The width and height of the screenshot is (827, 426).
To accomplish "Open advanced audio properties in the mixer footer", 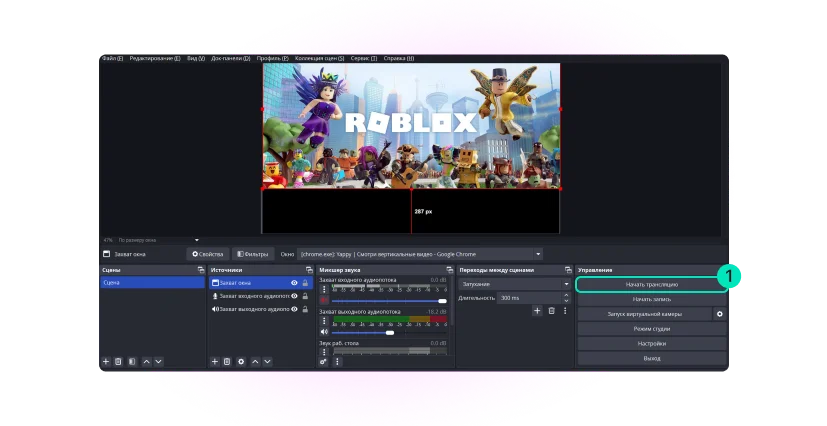I will pos(324,361).
